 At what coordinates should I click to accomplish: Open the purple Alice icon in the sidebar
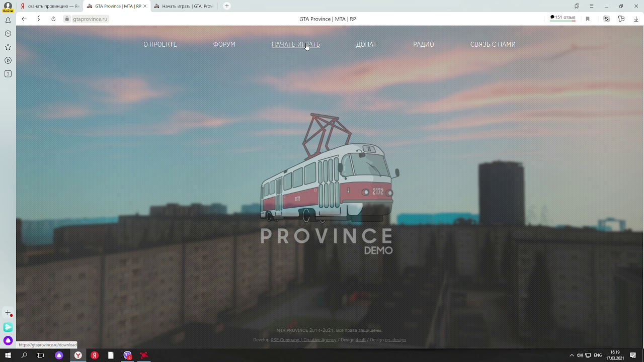click(8, 340)
